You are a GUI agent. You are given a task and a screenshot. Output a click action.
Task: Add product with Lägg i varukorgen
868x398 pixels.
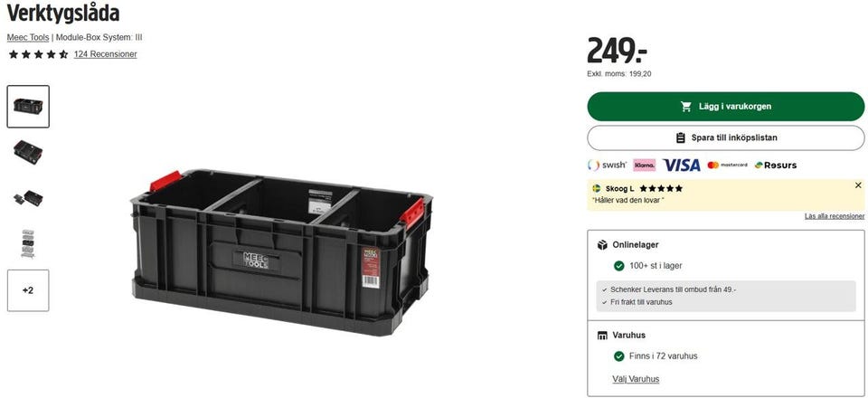tap(726, 106)
